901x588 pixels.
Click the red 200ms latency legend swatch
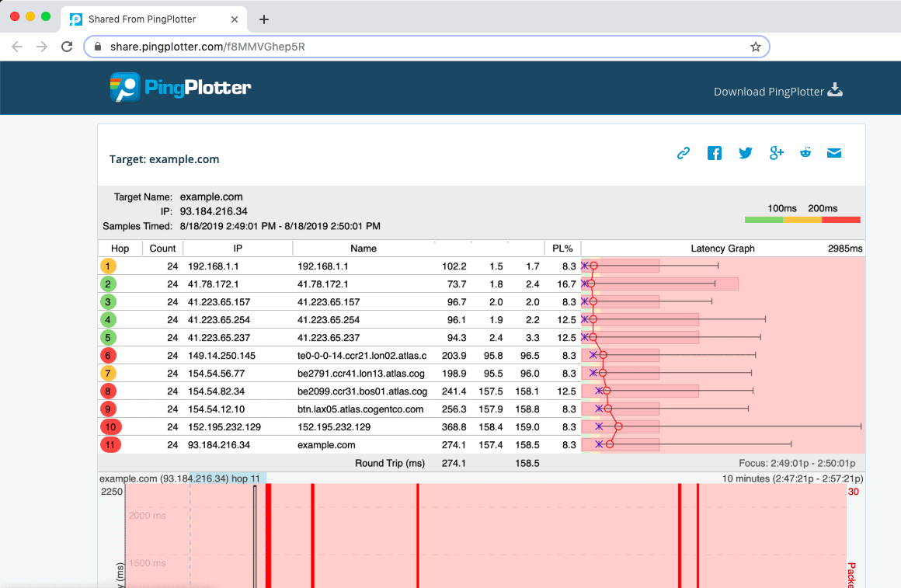click(840, 220)
